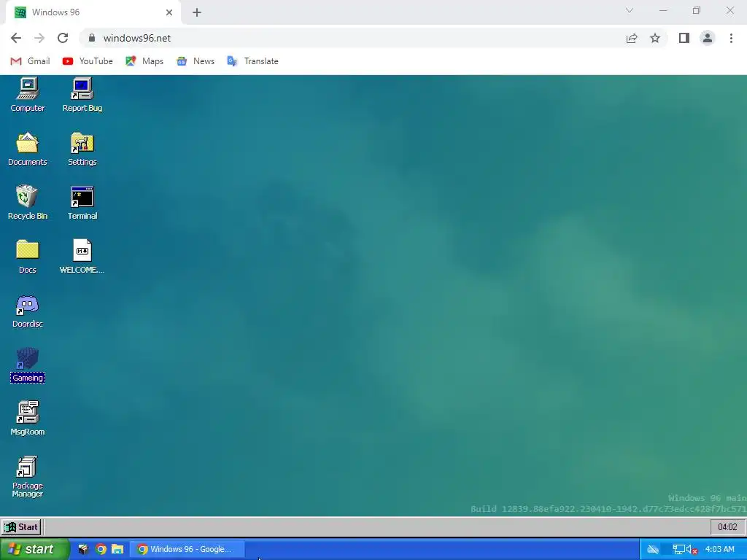Launch the Package Manager icon
Image resolution: width=747 pixels, height=560 pixels.
pyautogui.click(x=28, y=477)
